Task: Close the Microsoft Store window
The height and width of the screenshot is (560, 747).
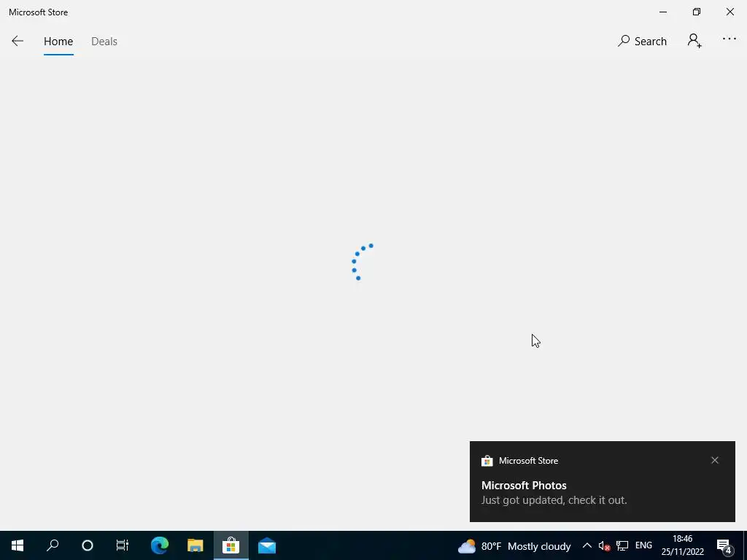Action: pos(729,12)
